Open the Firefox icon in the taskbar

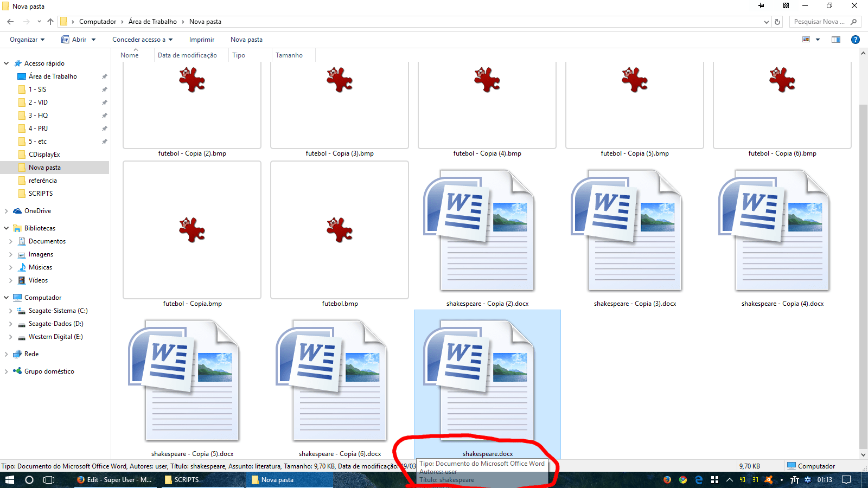(x=667, y=480)
